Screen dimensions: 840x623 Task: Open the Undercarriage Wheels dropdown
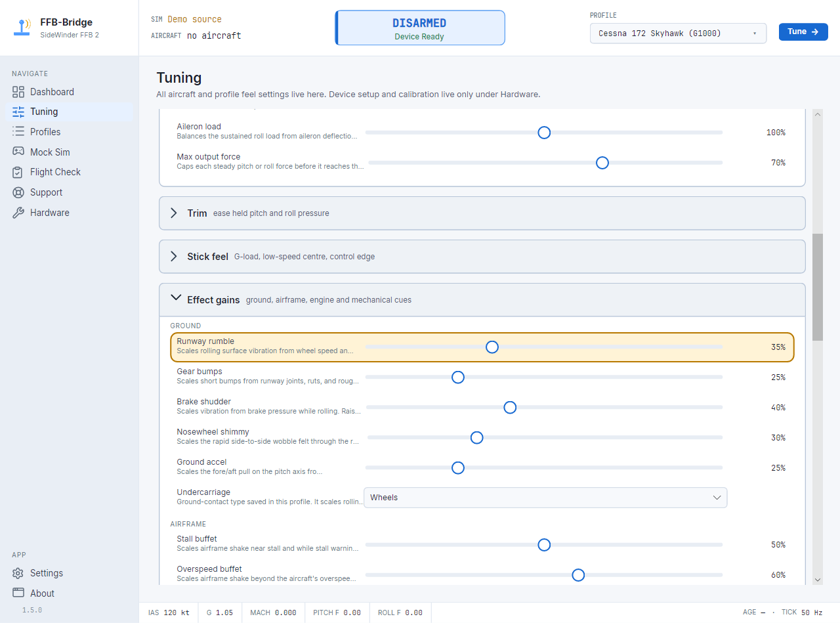(545, 498)
